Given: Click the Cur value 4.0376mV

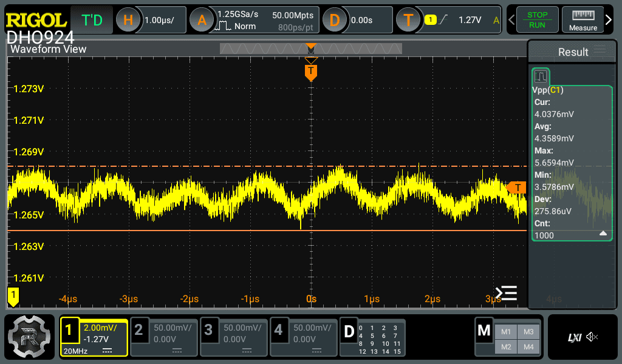Looking at the screenshot, I should pyautogui.click(x=554, y=114).
